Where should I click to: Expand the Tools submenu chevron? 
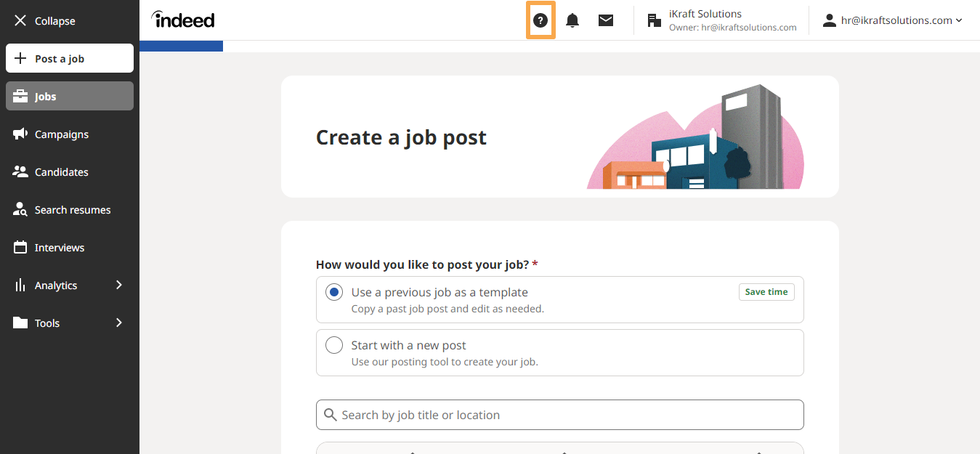pos(119,323)
